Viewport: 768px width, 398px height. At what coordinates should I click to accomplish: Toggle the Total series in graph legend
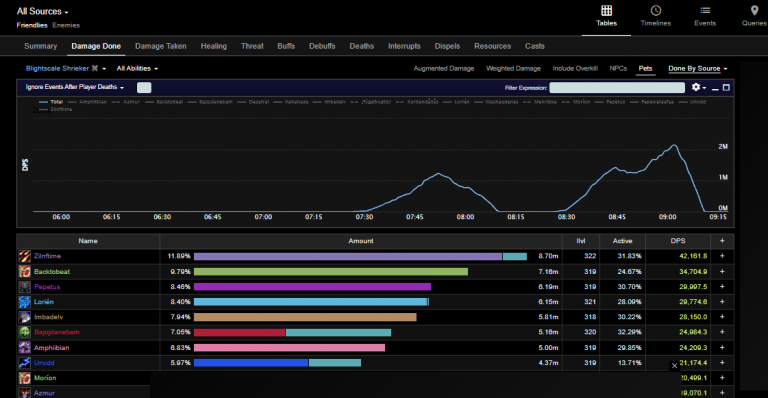coord(51,102)
